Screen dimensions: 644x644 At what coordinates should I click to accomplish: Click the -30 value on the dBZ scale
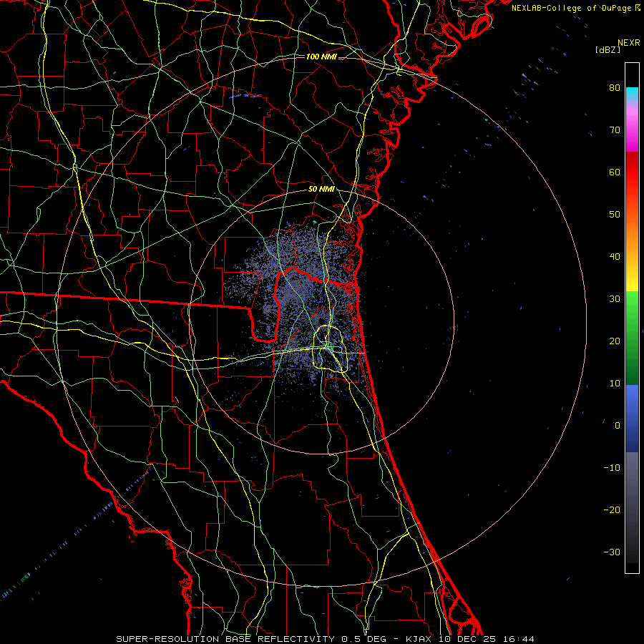point(612,552)
